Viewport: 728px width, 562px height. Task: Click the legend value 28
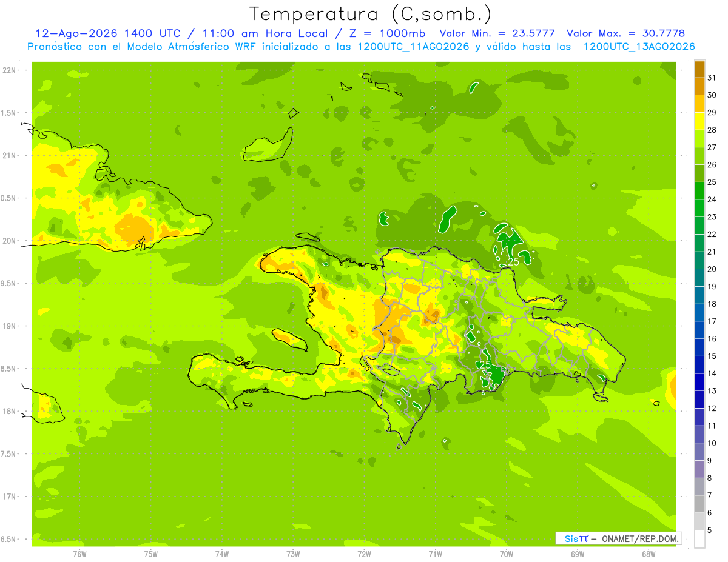712,130
